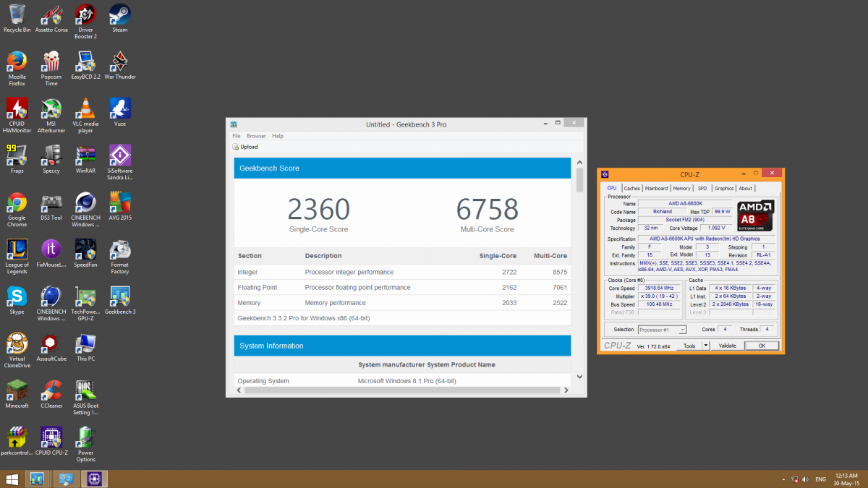
Task: Click Upload button in Geekbench toolbar
Action: coord(245,147)
